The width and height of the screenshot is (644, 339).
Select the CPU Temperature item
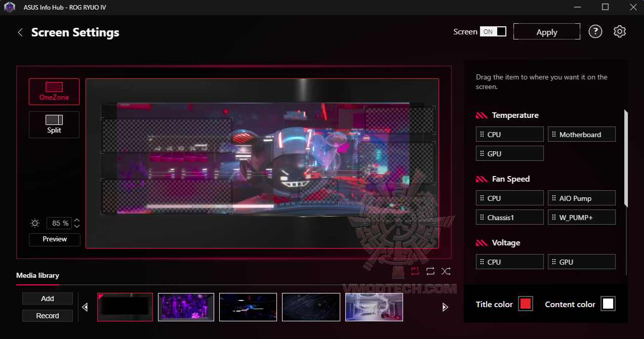point(510,134)
